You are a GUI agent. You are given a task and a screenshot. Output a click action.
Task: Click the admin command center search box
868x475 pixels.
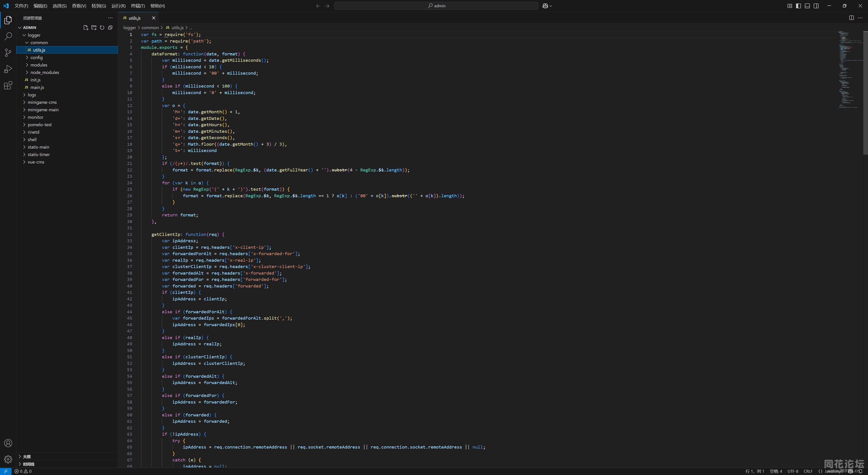point(436,6)
